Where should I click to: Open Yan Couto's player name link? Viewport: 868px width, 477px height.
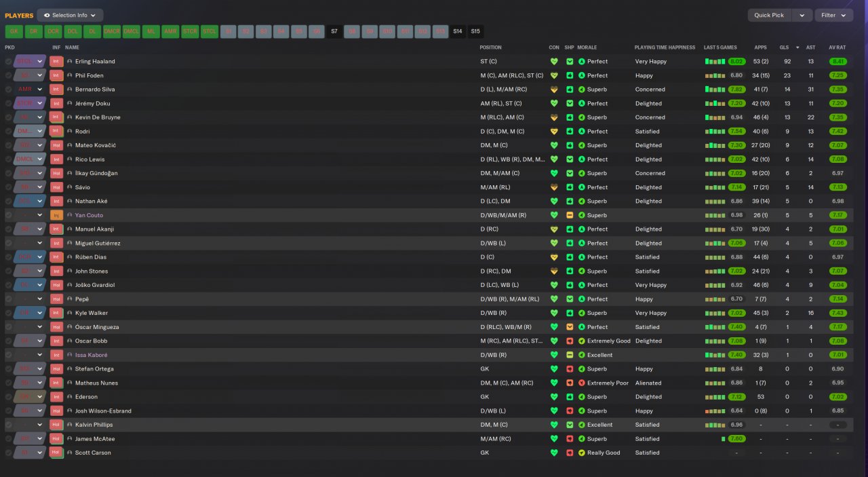point(89,215)
